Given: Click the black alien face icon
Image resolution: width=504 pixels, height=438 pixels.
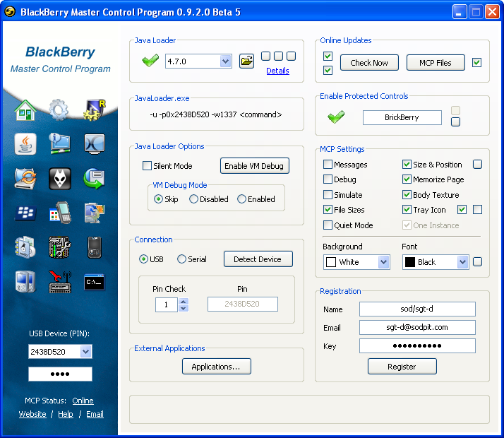Looking at the screenshot, I should click(60, 179).
